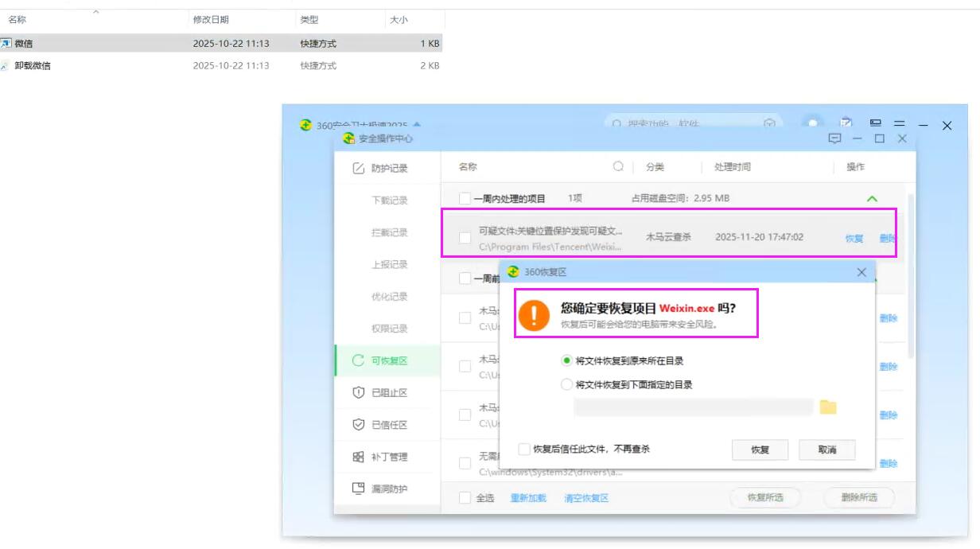Viewport: 980px width, 549px height.
Task: Click the folder browse icon in restore dialog
Action: pyautogui.click(x=828, y=407)
